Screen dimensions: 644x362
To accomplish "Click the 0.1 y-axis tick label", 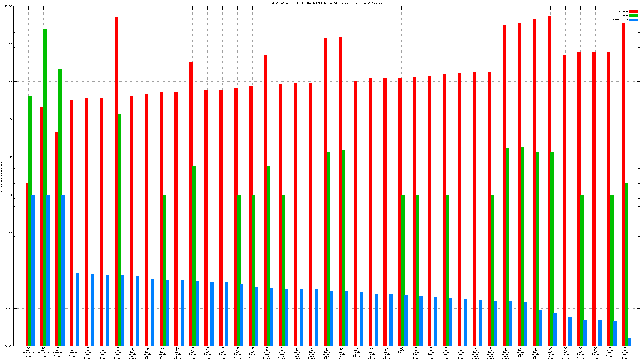I will [10, 233].
